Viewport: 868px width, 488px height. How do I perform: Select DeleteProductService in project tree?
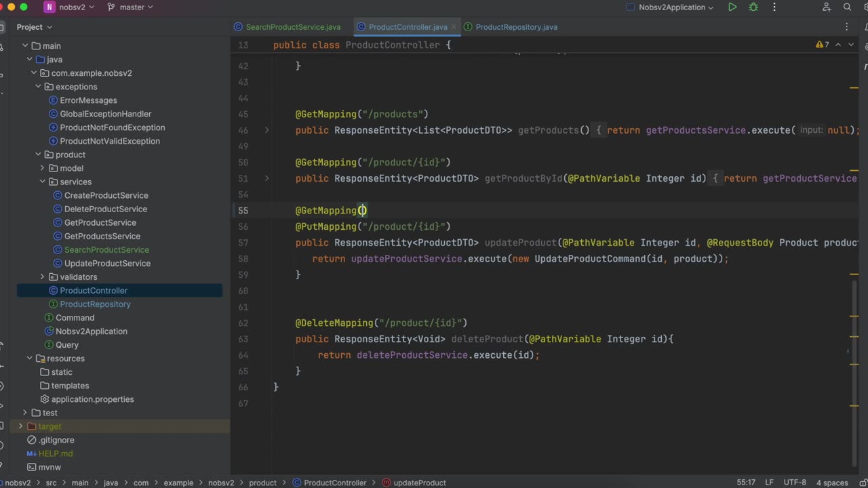click(105, 209)
